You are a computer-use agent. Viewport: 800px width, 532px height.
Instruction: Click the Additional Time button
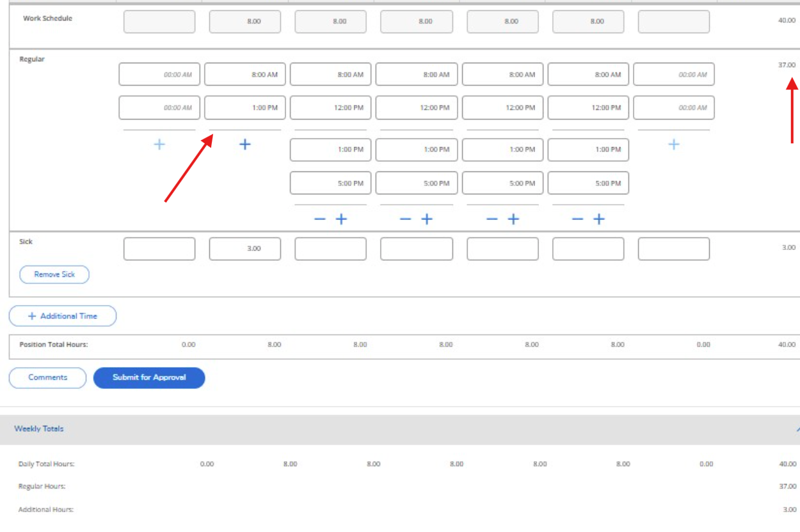click(63, 316)
